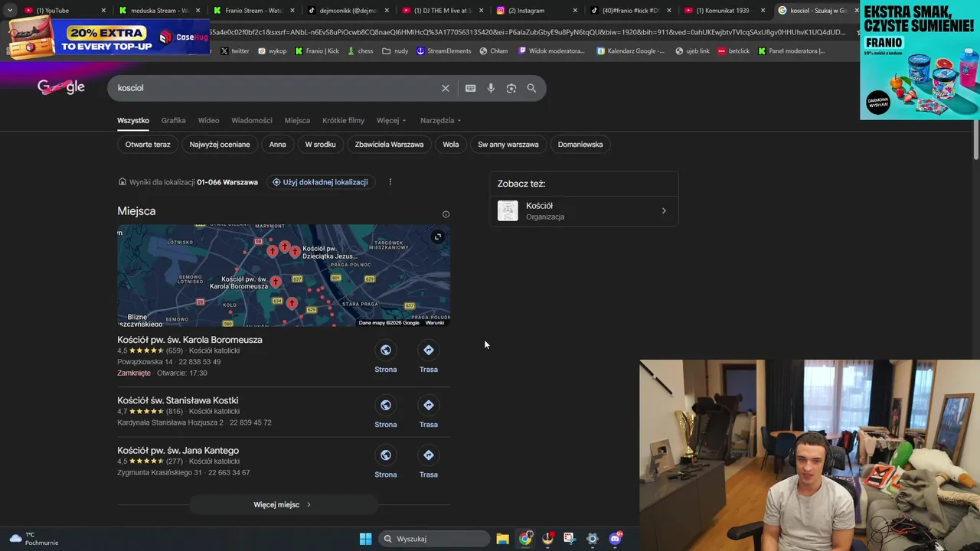Image resolution: width=980 pixels, height=551 pixels.
Task: Open the Kościół pw. św. Jana Kantego listing
Action: 178,451
